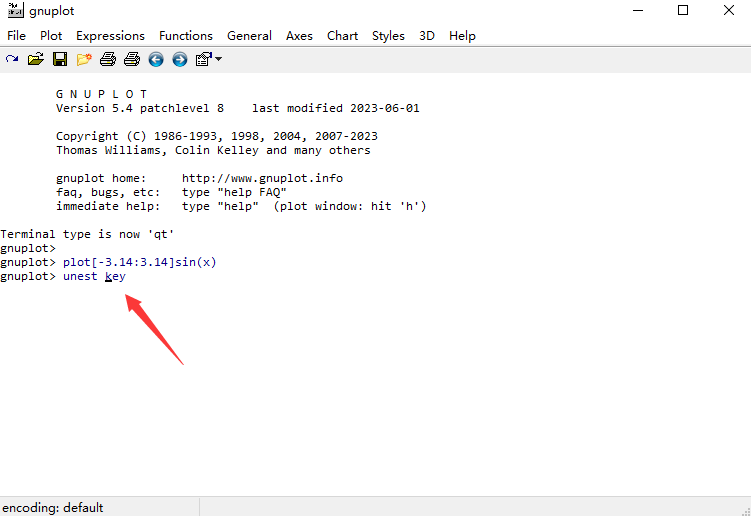
Task: Click the 'G N U P L O T' heading
Action: [x=102, y=94]
